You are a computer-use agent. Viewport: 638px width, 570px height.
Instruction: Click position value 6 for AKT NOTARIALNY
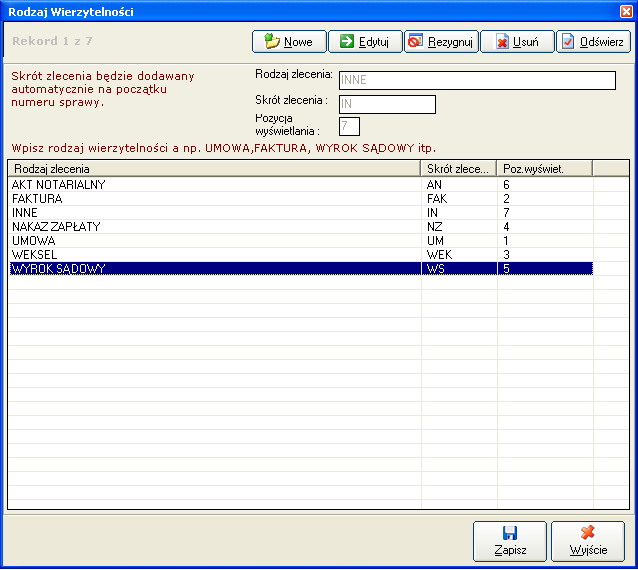506,185
